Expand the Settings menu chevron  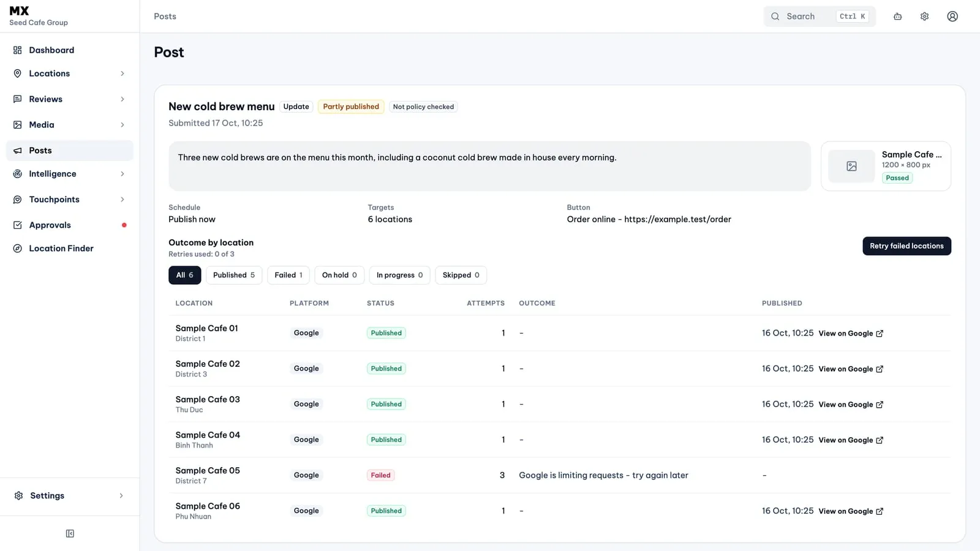(x=121, y=496)
